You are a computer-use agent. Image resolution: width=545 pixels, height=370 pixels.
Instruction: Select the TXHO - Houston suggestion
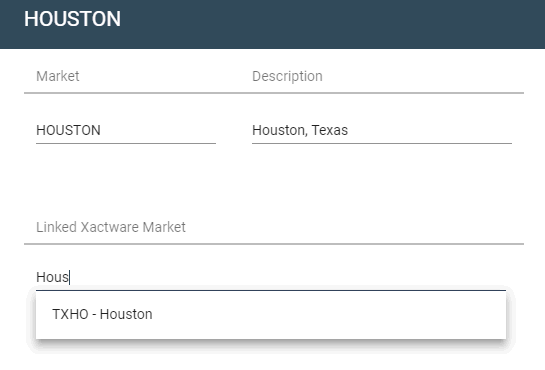[271, 314]
